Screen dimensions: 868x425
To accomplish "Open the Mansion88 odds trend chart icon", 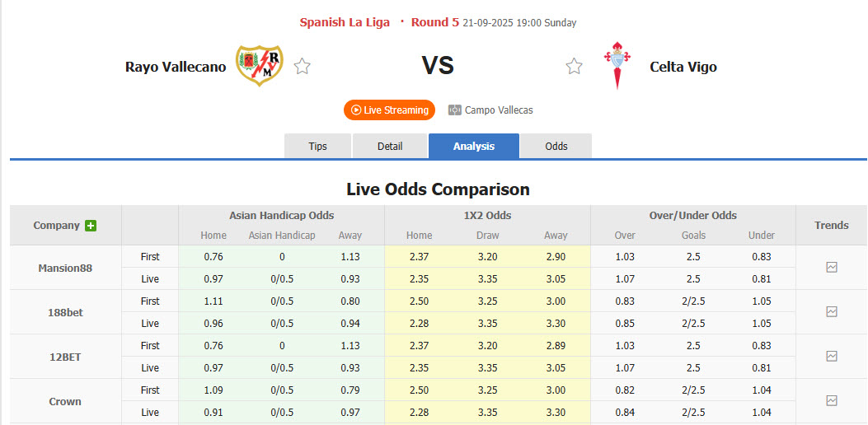I will (832, 268).
